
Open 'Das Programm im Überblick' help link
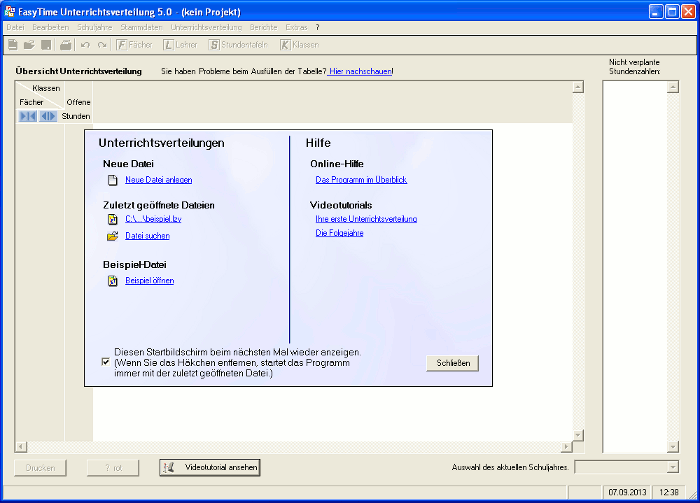pos(361,180)
